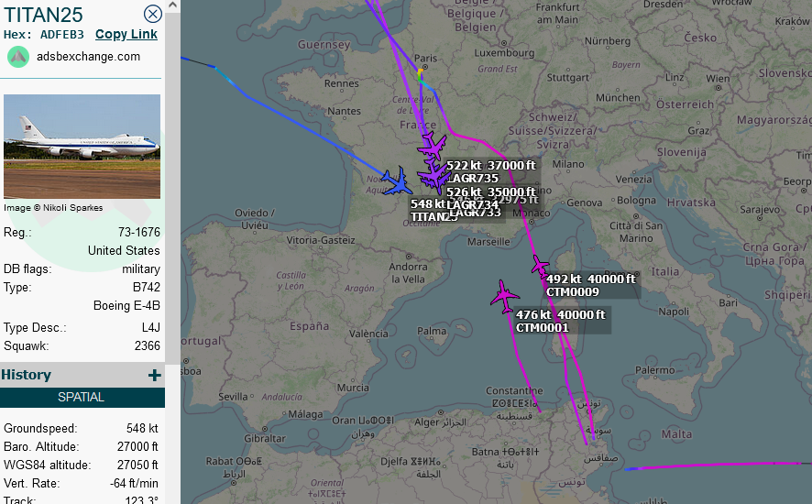Screen dimensions: 812x504
Task: Click the sidebar scroll up arrow
Action: (173, 5)
